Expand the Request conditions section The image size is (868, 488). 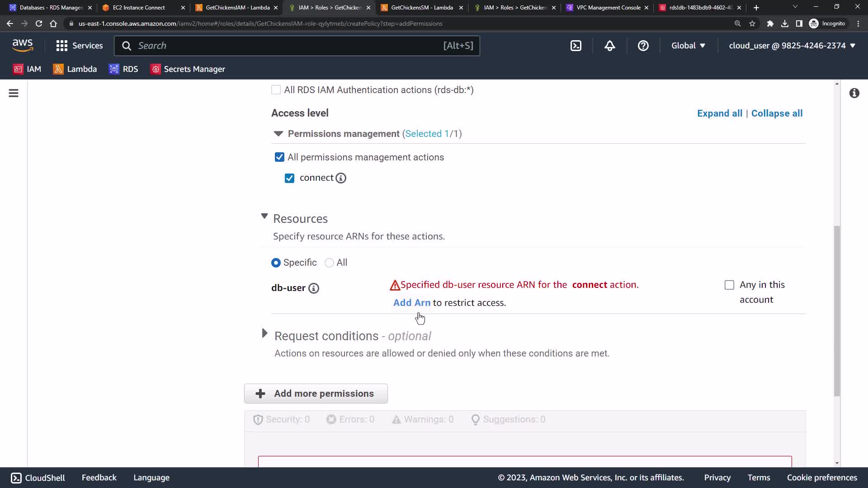pyautogui.click(x=265, y=334)
